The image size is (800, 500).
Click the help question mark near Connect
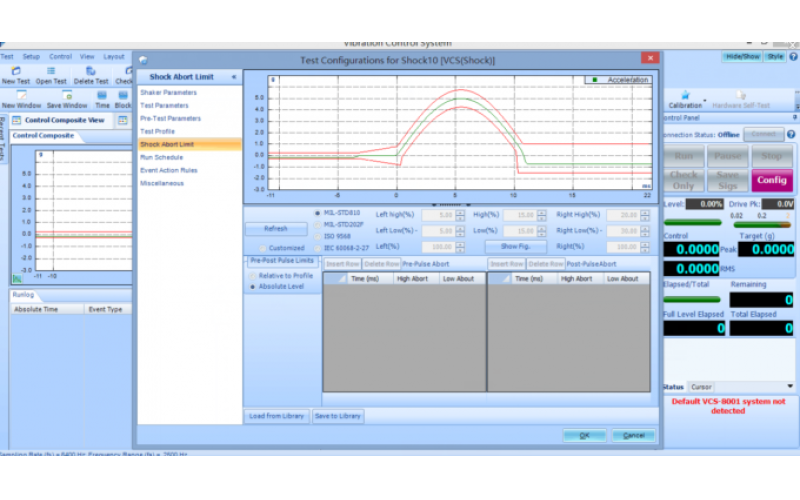[x=791, y=135]
